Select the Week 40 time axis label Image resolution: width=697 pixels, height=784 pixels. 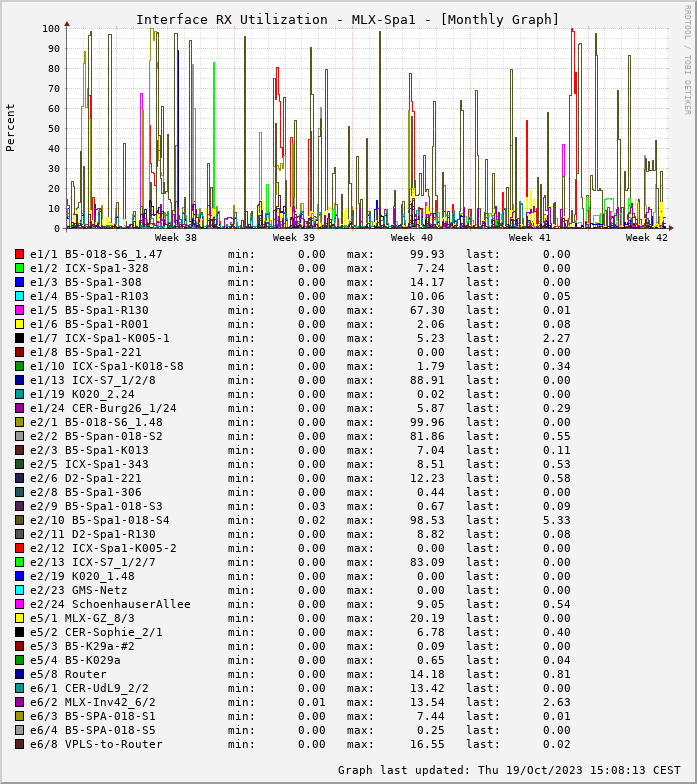pyautogui.click(x=412, y=238)
